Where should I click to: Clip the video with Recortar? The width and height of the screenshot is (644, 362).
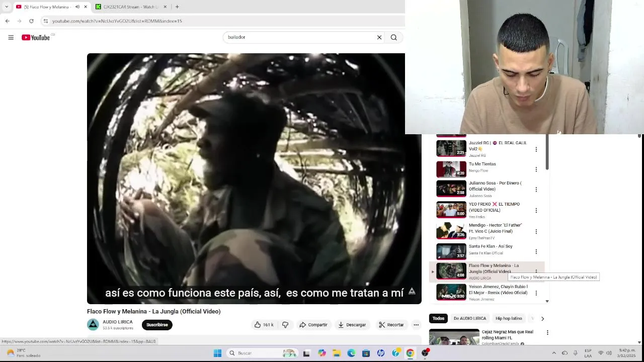point(391,325)
